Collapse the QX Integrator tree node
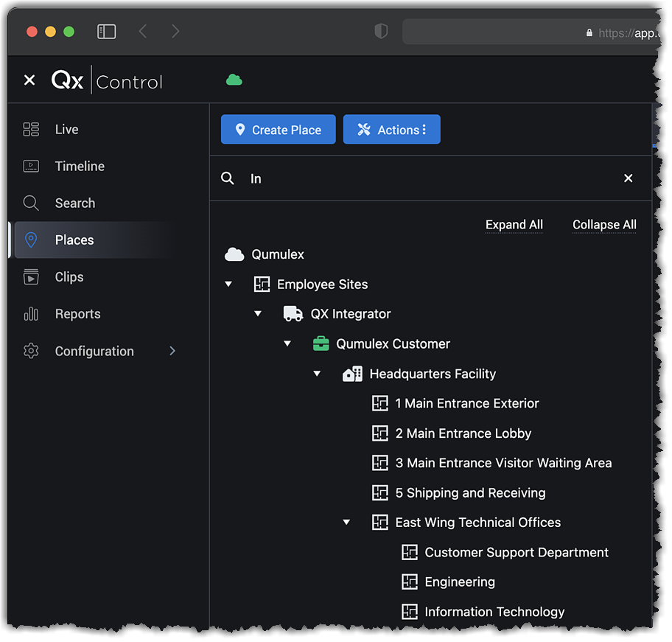Screen dimensions: 672x642 (258, 314)
